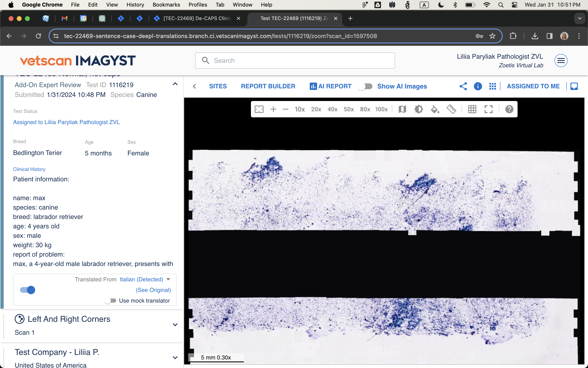Open macOS Control Center icon
The height and width of the screenshot is (368, 588).
[514, 5]
